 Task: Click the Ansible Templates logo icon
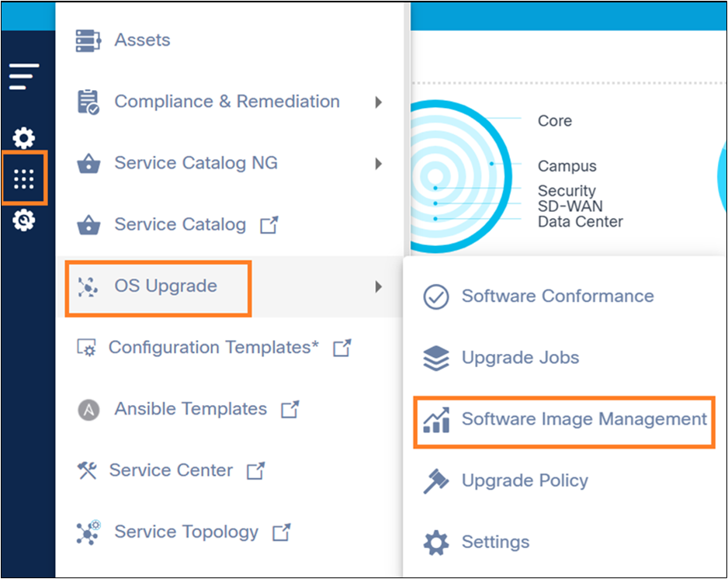pos(88,409)
